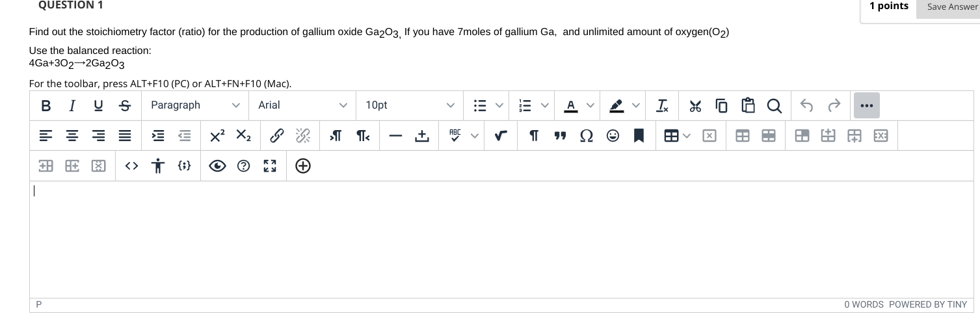Open the Arial font family dropdown
980x318 pixels.
304,105
